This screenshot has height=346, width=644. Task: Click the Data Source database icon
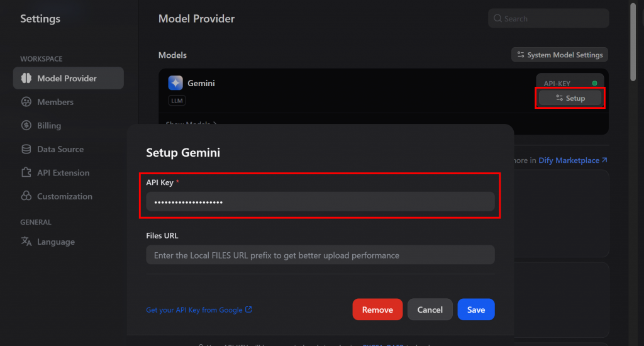26,149
